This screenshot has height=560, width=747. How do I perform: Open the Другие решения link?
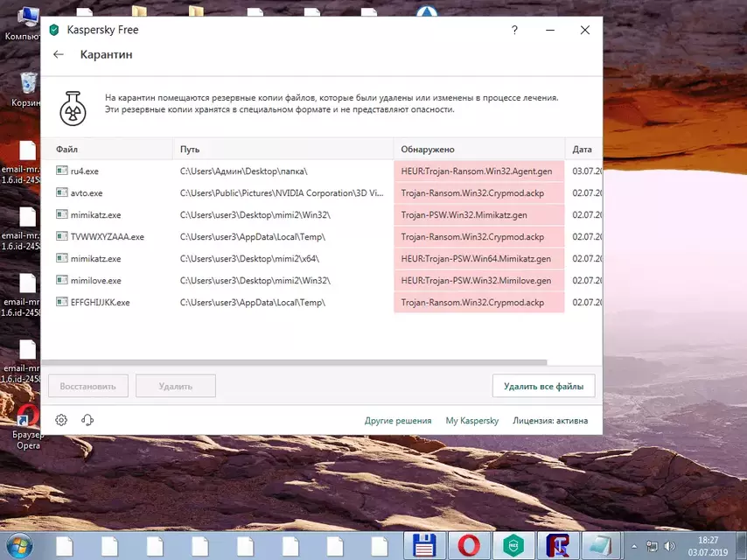tap(398, 421)
